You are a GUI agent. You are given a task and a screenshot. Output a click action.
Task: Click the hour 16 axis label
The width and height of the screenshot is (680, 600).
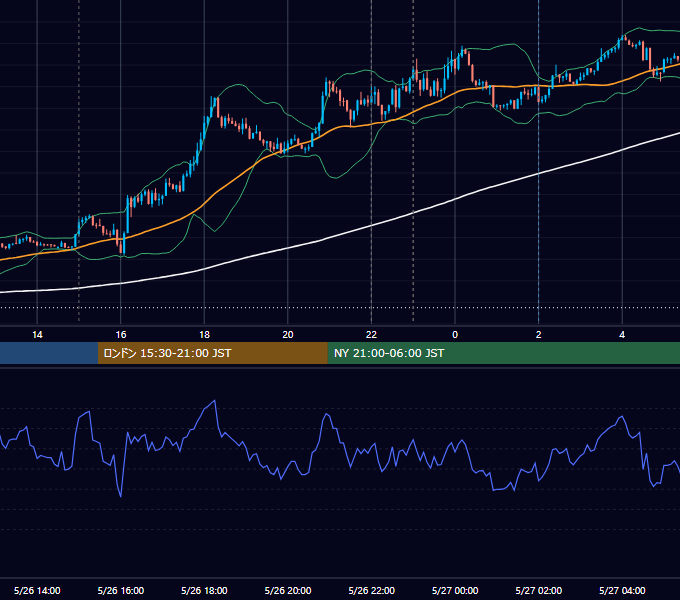pyautogui.click(x=121, y=335)
